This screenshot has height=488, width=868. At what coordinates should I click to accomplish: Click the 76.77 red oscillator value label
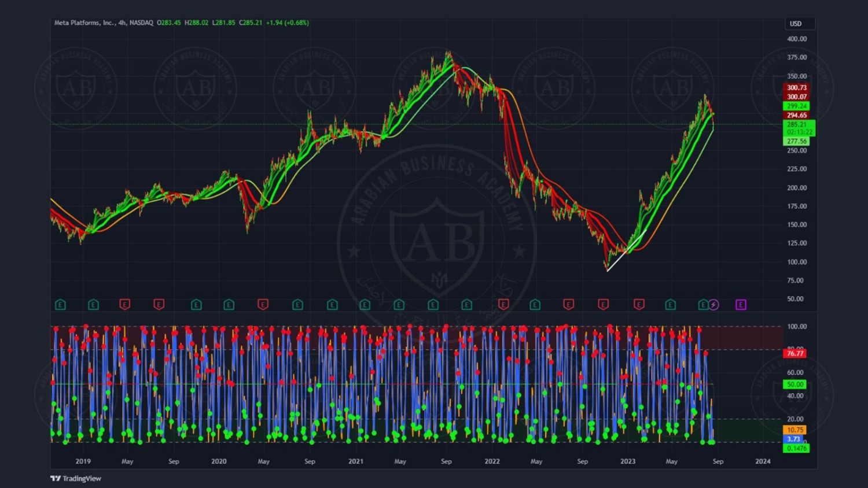[x=795, y=353]
